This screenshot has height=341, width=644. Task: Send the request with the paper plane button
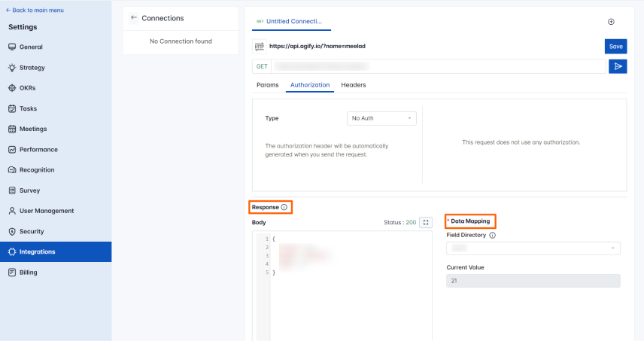point(618,66)
